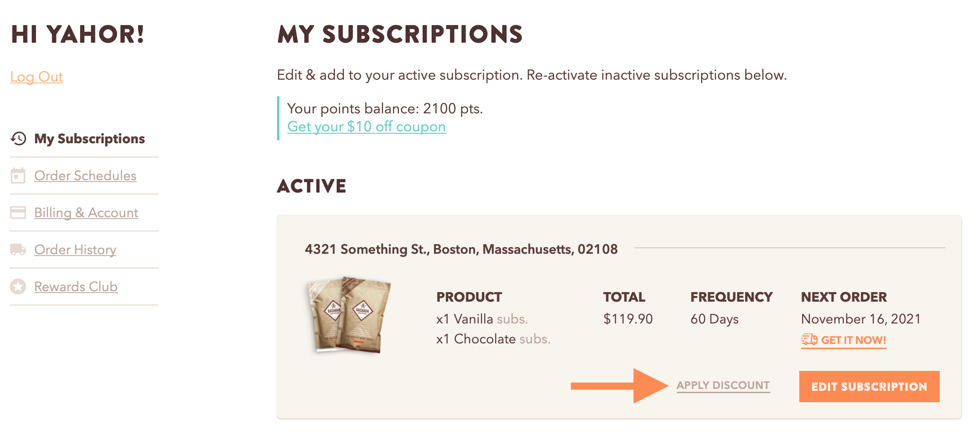Click the Chocolate subs. product line
The width and height of the screenshot is (980, 443).
click(493, 339)
